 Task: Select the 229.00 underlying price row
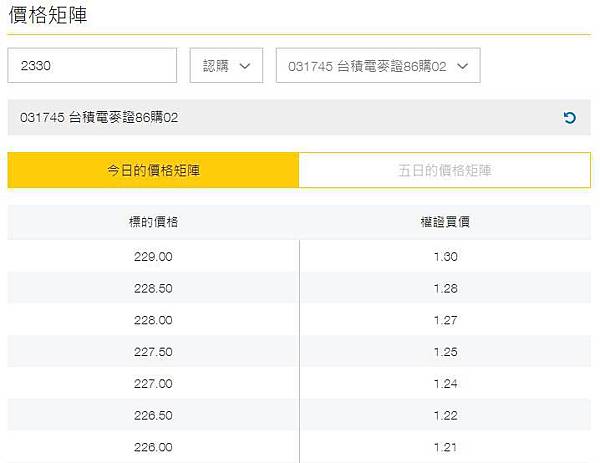(x=299, y=256)
